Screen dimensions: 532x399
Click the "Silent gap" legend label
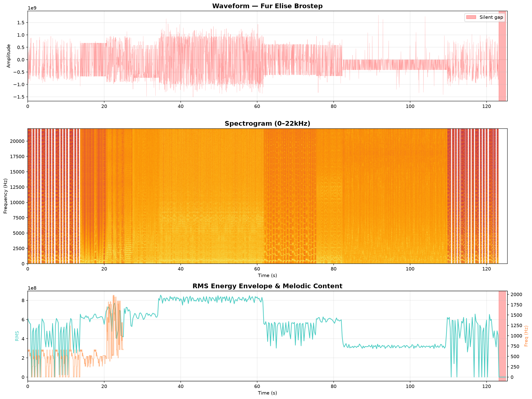coord(491,17)
